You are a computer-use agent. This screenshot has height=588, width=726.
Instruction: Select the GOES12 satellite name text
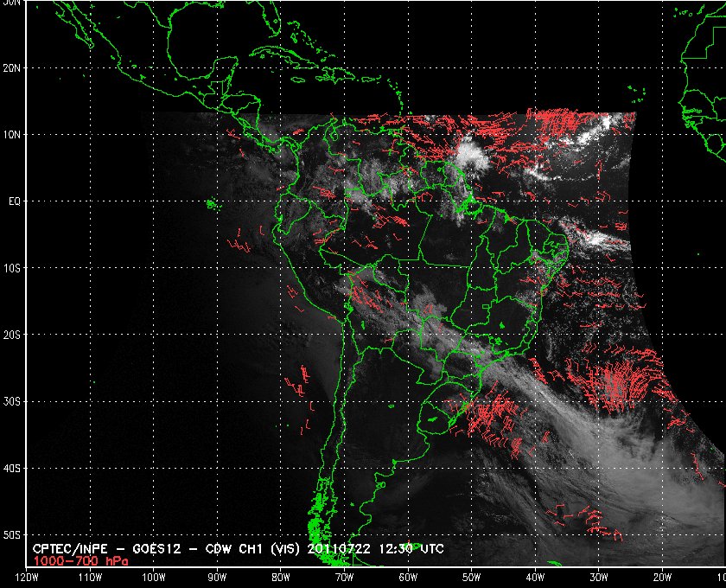coord(157,550)
